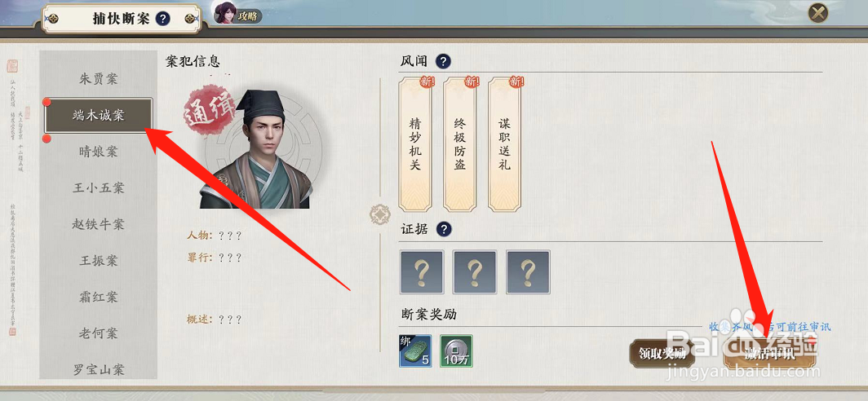
Task: Click the 激活审讯 button
Action: pyautogui.click(x=769, y=354)
